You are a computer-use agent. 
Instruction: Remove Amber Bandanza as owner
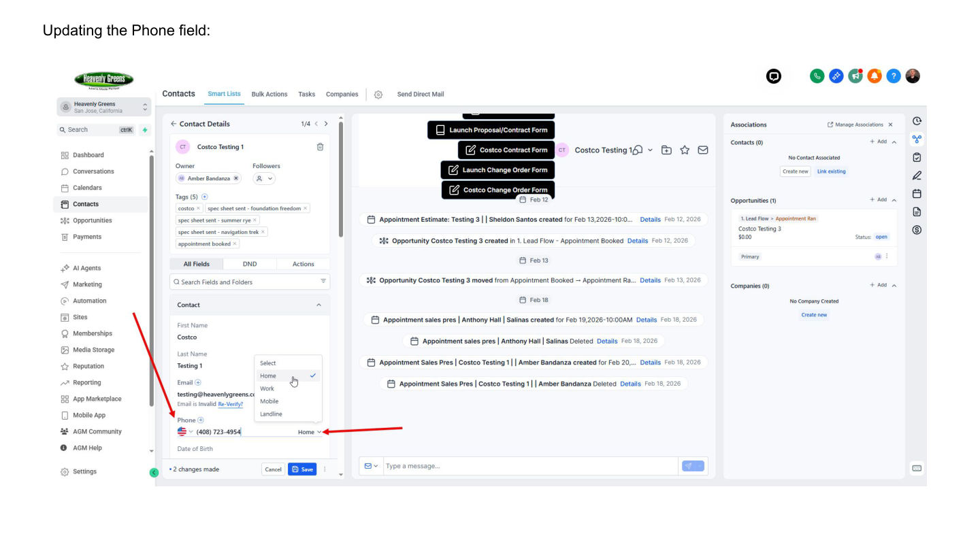click(x=235, y=178)
